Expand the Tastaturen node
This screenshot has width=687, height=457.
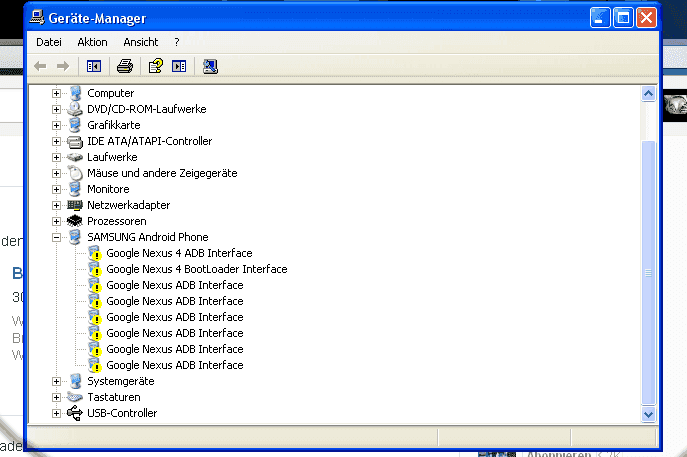pos(56,397)
